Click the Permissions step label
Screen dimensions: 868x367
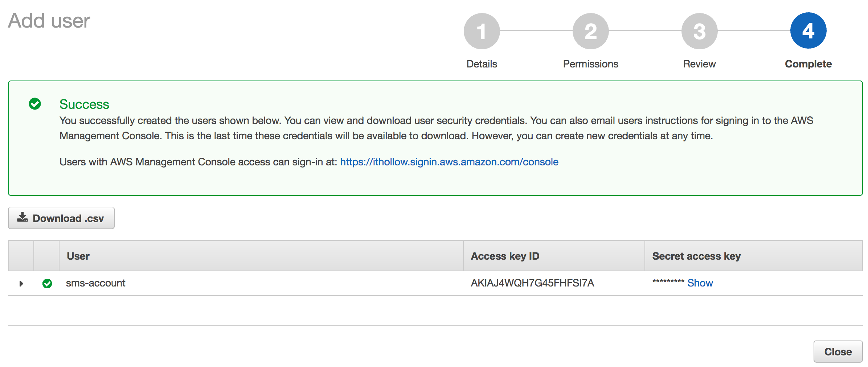[x=590, y=64]
